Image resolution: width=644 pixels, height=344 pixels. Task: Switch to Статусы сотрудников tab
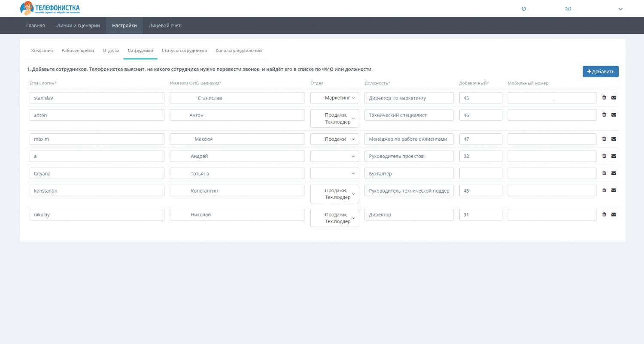[184, 51]
